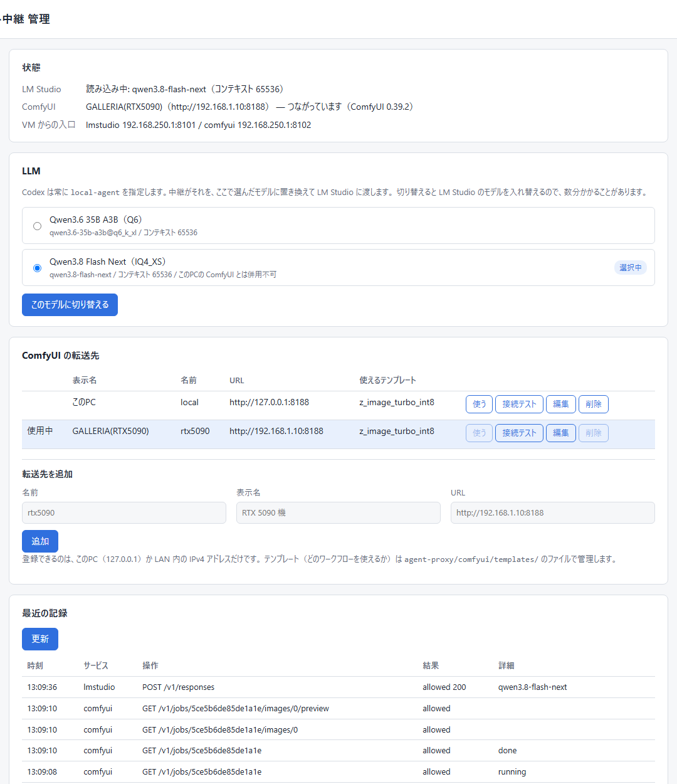This screenshot has height=784, width=677.
Task: Click the LM Studio 読み込み中 status text
Action: click(185, 89)
